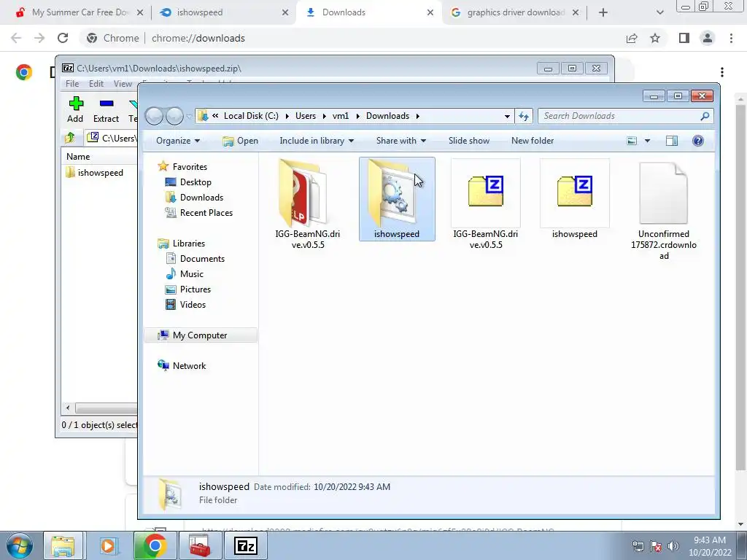
Task: Click the 7-Zip taskbar icon
Action: click(x=245, y=545)
